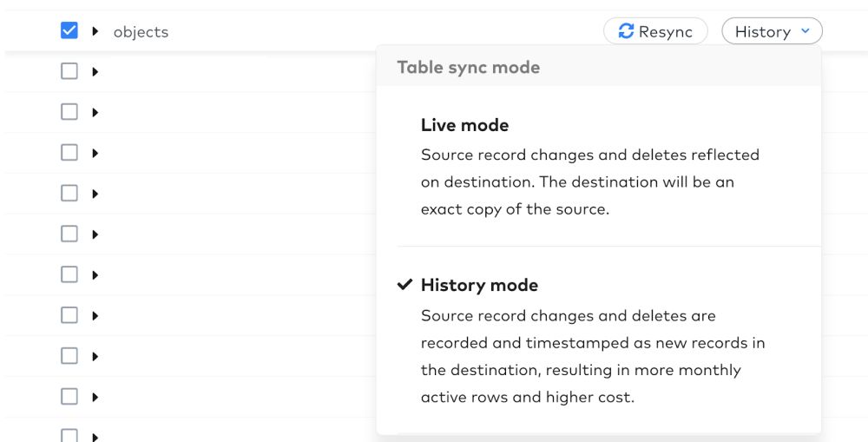Tick the third row's checkbox in the table list
868x442 pixels.
[x=69, y=112]
